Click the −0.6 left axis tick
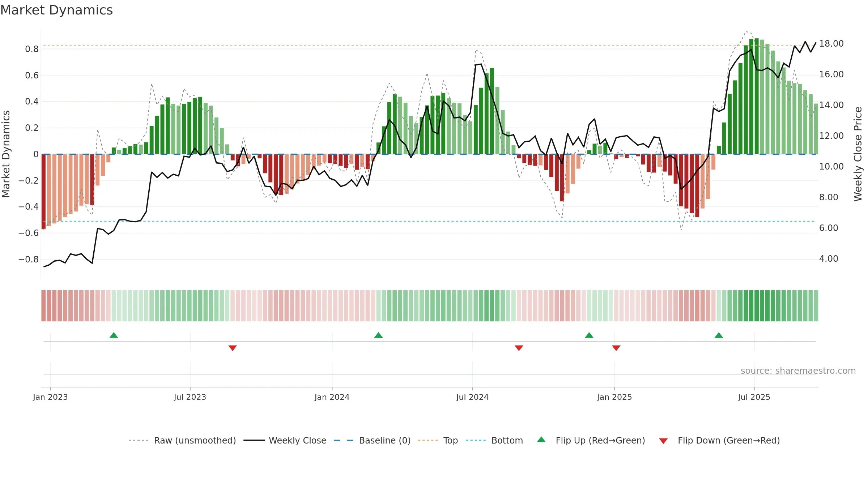 [29, 233]
